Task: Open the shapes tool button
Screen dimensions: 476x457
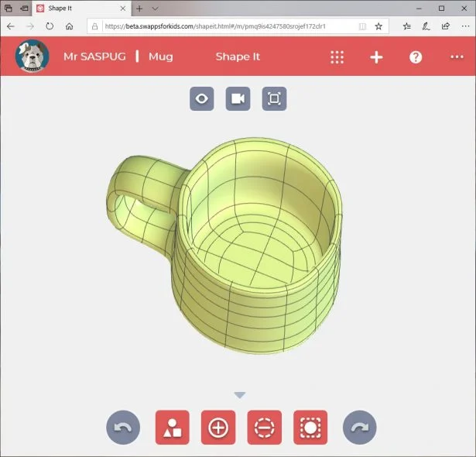Action: click(x=173, y=427)
